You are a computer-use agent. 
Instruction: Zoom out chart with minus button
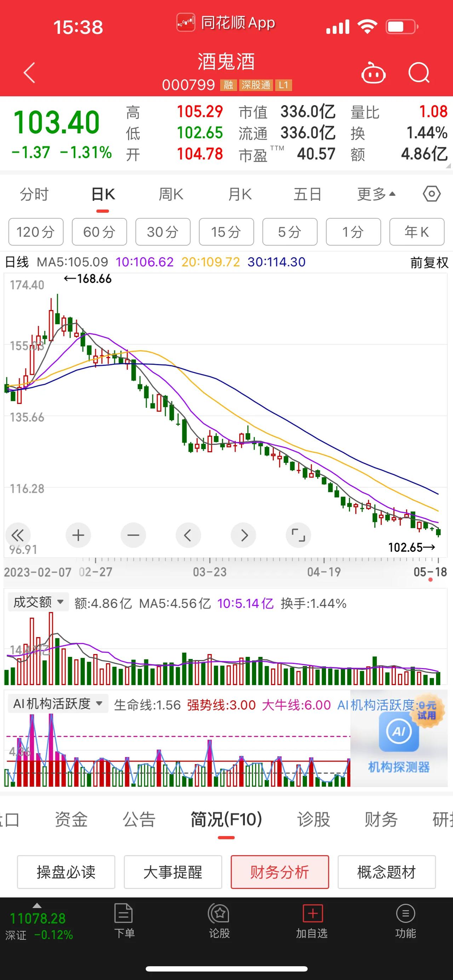[133, 535]
